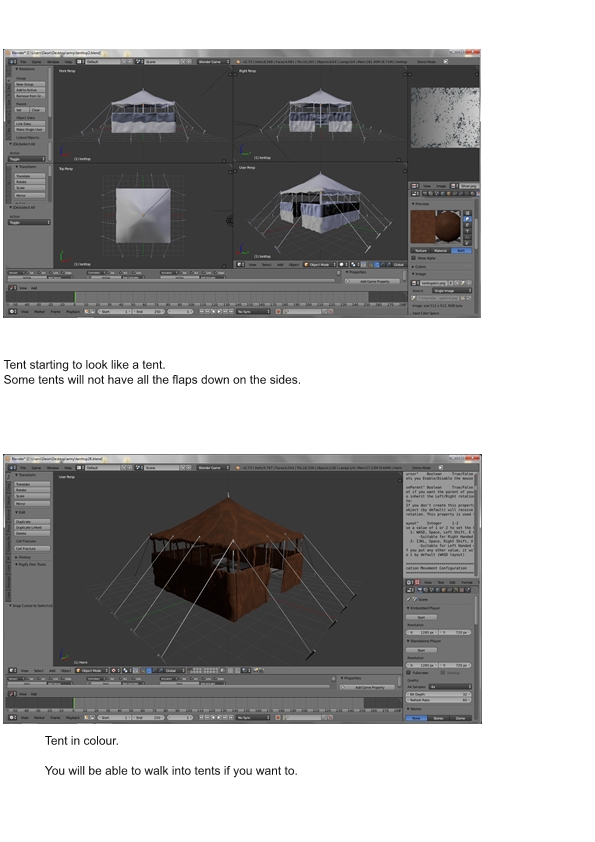Click record keyframe button in brown-tent timeline
The width and height of the screenshot is (595, 842).
(x=277, y=717)
